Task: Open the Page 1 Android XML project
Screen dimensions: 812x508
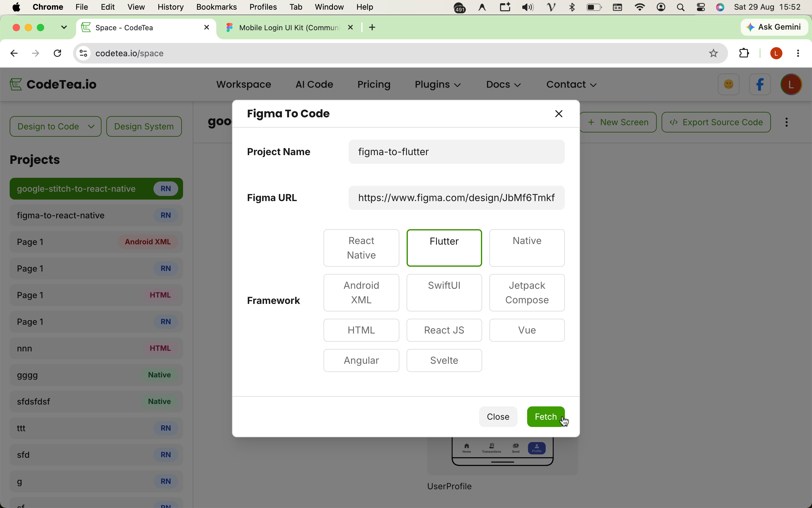Action: (x=96, y=242)
